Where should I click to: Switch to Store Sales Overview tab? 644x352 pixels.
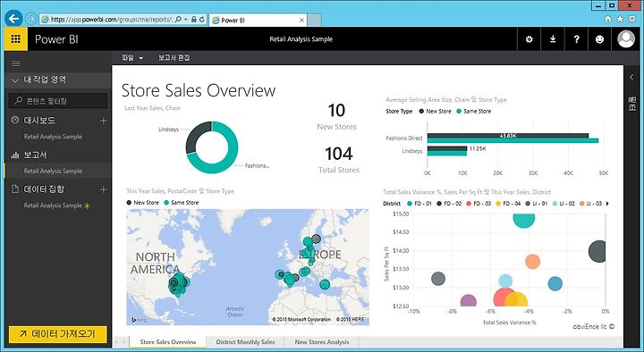coord(168,342)
